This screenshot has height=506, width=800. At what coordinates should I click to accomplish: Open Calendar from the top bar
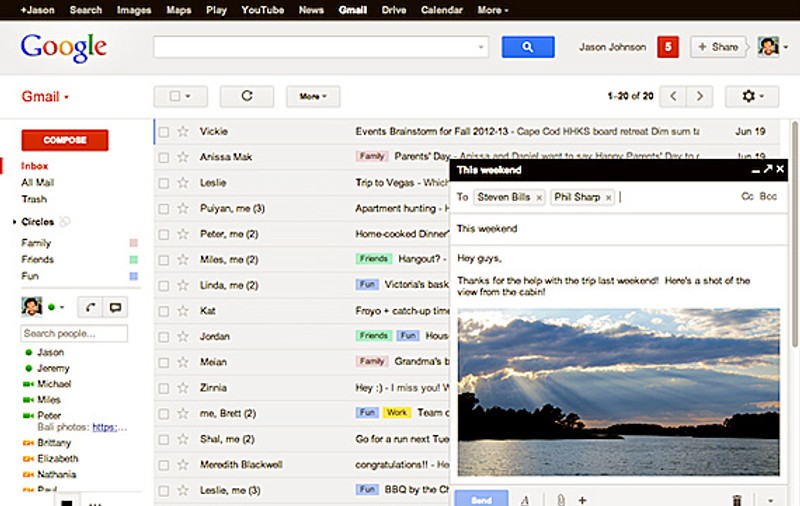click(441, 10)
